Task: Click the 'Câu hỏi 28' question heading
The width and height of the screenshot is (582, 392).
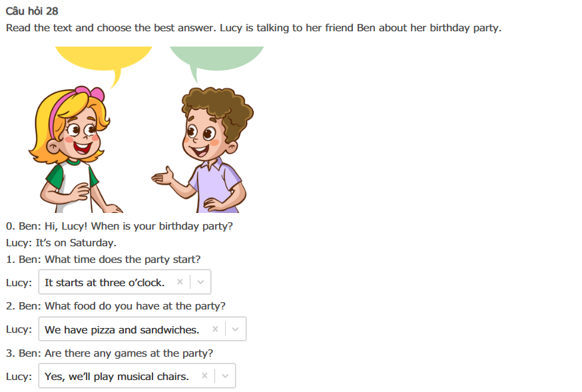Action: [32, 11]
